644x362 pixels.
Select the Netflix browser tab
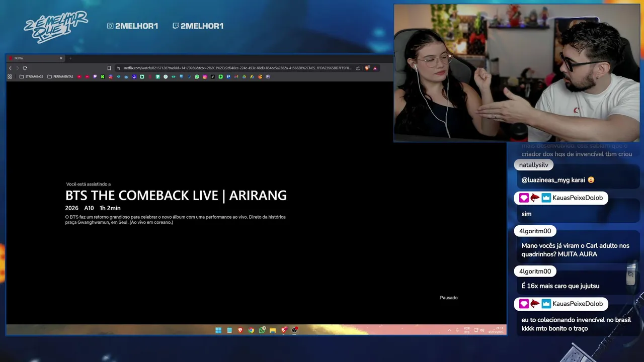pyautogui.click(x=35, y=58)
